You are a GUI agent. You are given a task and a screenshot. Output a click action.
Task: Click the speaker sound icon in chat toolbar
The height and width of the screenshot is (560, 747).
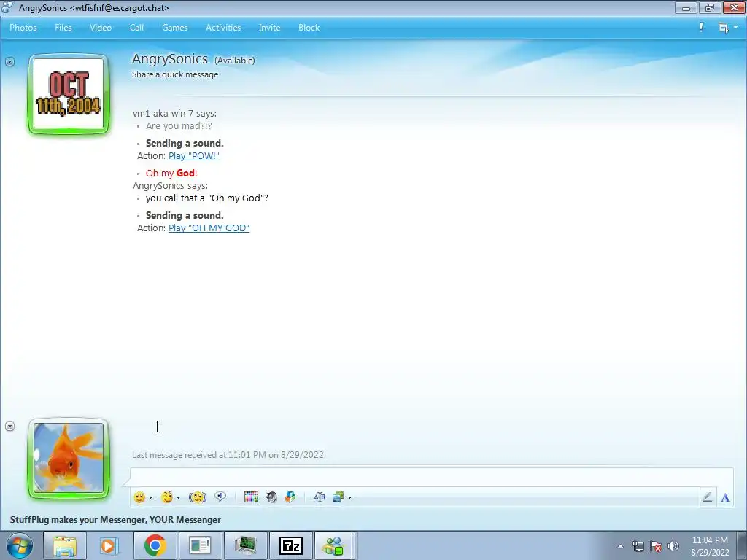[271, 497]
